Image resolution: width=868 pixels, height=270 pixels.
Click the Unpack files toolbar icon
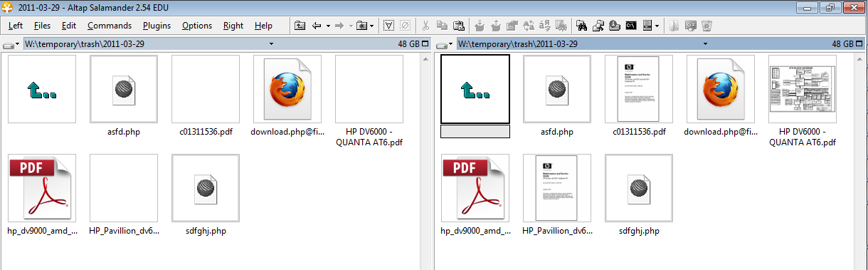click(496, 26)
